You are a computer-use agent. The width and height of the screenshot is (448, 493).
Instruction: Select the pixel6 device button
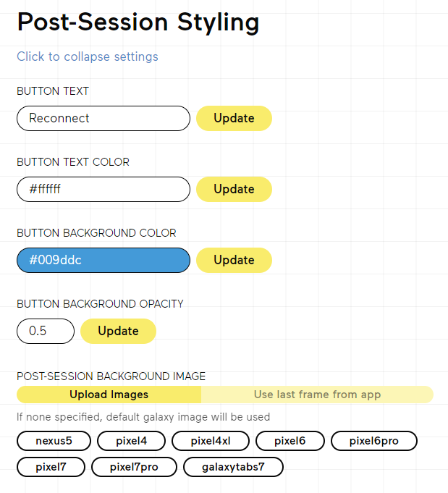(x=290, y=441)
